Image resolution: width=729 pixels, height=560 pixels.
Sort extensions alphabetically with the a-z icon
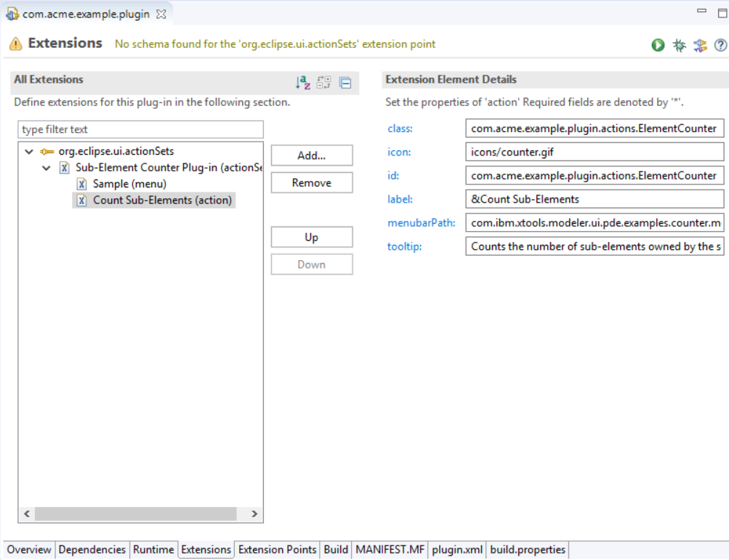[302, 83]
